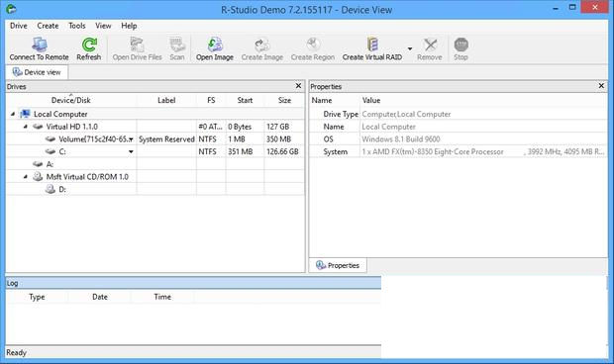Open the Create Virtual RAID dropdown arrow

[410, 48]
